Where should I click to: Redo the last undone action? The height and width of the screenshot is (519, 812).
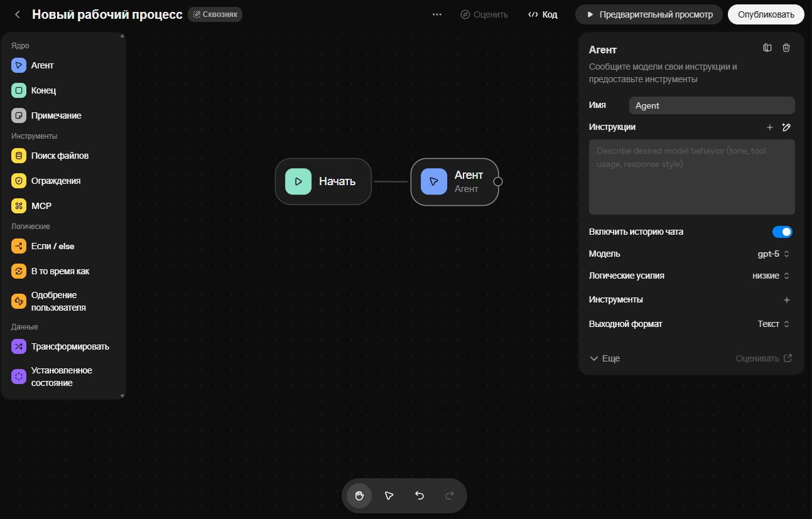(x=450, y=496)
